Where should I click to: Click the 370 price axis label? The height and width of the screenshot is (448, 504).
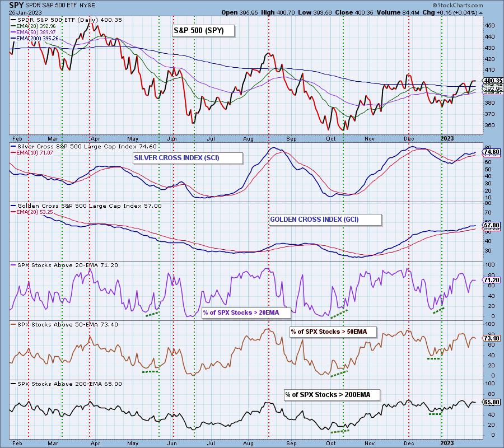pyautogui.click(x=490, y=114)
